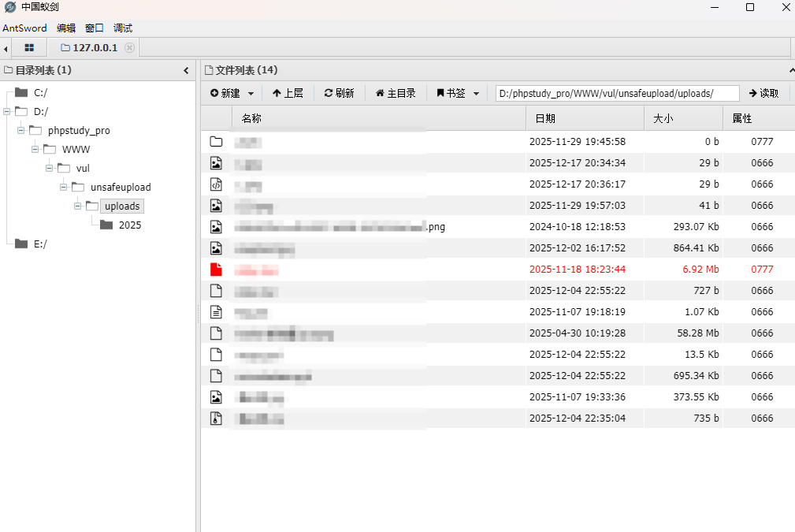Click the 书签 bookmark button
The height and width of the screenshot is (532, 795).
pyautogui.click(x=451, y=93)
